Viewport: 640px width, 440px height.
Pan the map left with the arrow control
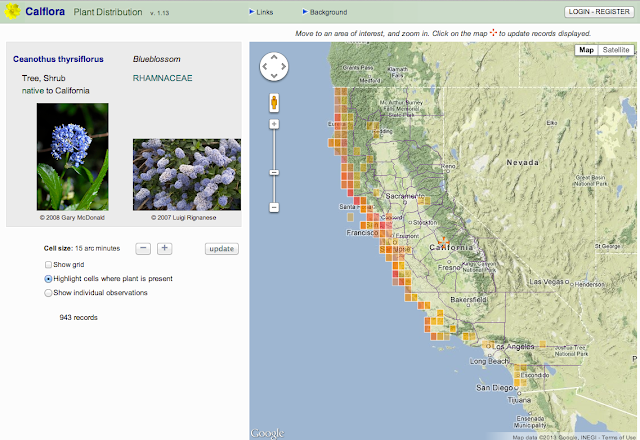tap(265, 67)
